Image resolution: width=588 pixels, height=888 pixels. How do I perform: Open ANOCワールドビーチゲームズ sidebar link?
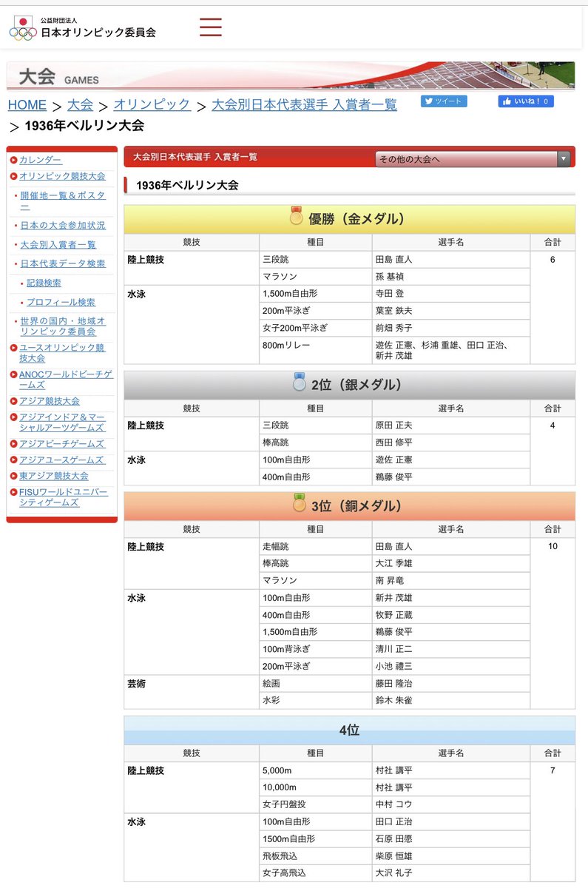pyautogui.click(x=66, y=380)
